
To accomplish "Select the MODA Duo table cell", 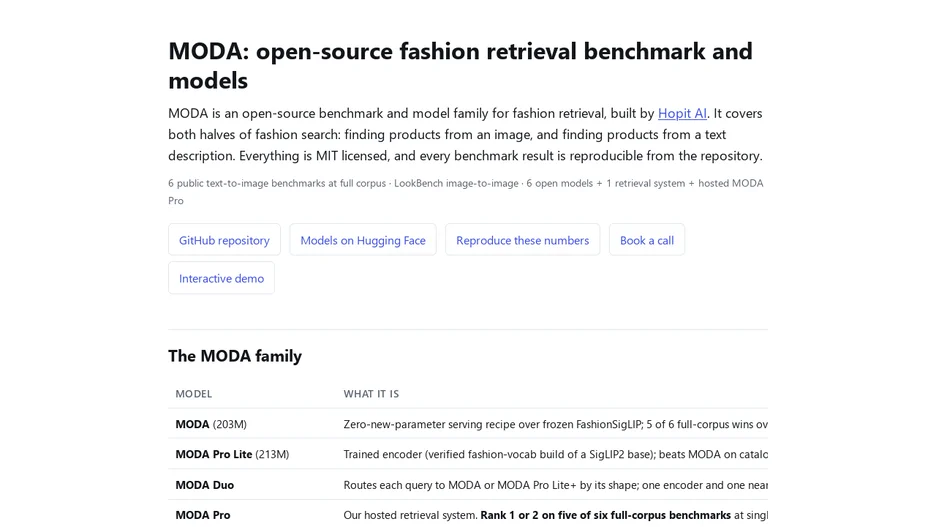I will point(252,485).
